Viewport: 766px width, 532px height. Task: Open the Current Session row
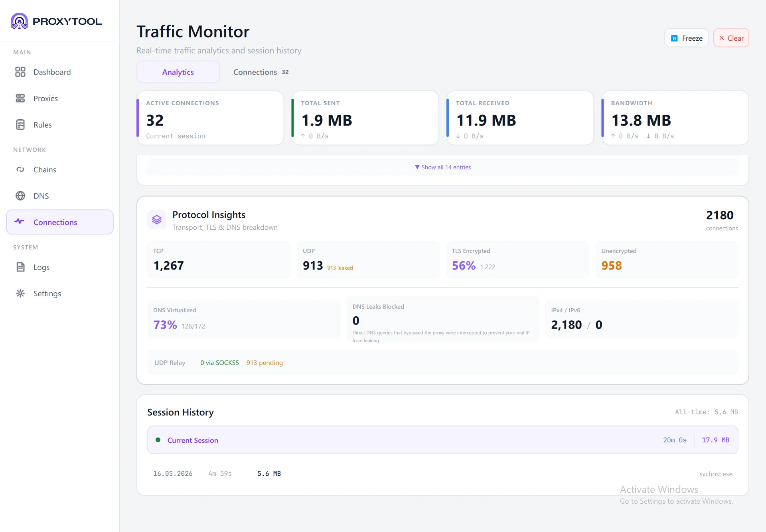442,440
